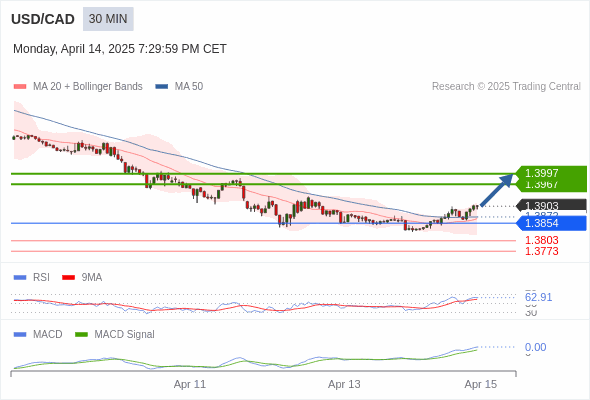Click the 1.3803 red support label

(x=541, y=240)
